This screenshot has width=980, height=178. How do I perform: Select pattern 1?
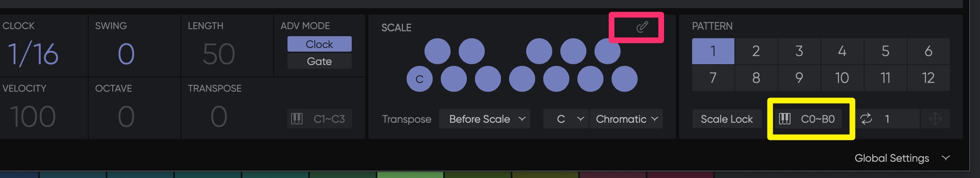tap(713, 51)
